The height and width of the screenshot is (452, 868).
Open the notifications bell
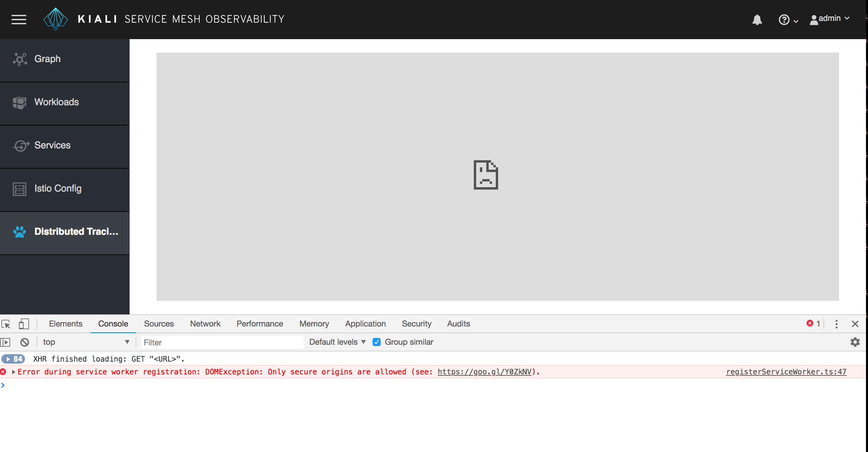[x=757, y=20]
